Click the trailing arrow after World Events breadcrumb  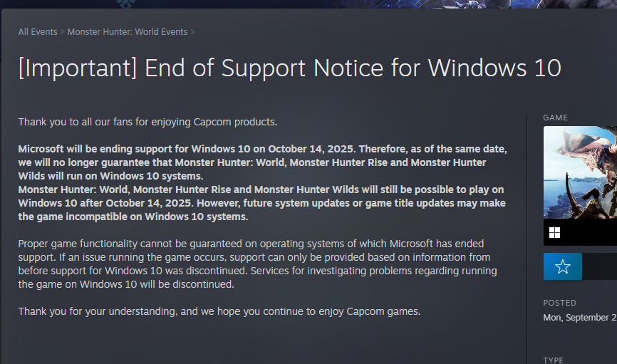point(193,32)
